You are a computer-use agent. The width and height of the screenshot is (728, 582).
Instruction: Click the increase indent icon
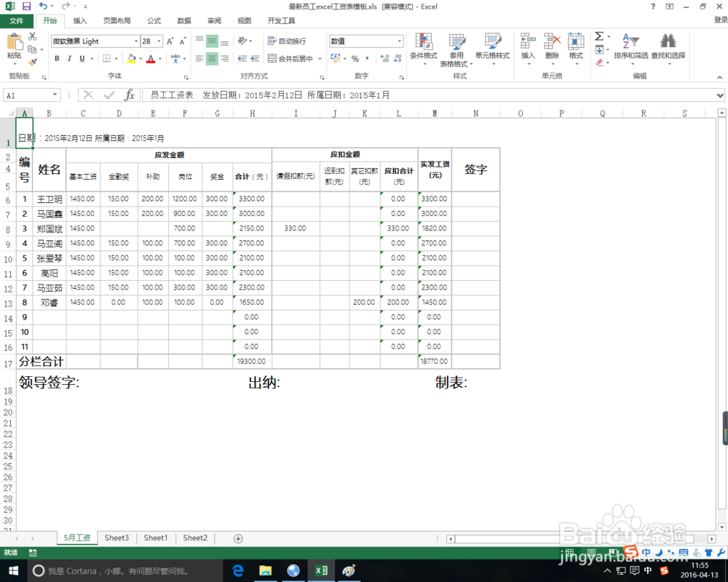click(x=254, y=58)
